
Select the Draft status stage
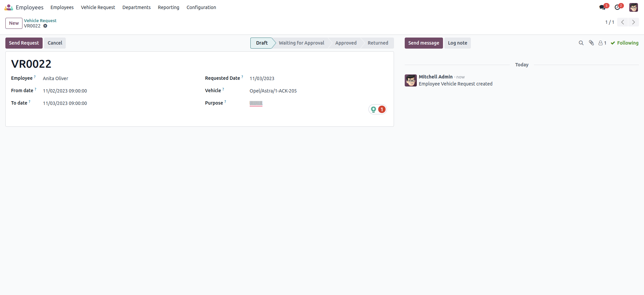pyautogui.click(x=262, y=43)
